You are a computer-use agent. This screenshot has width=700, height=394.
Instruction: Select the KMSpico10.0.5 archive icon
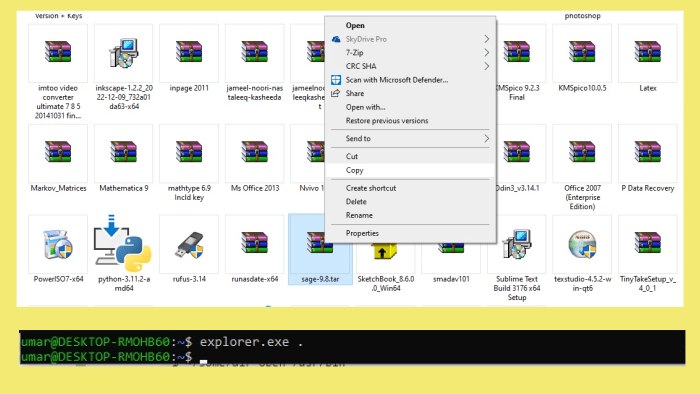click(x=582, y=52)
